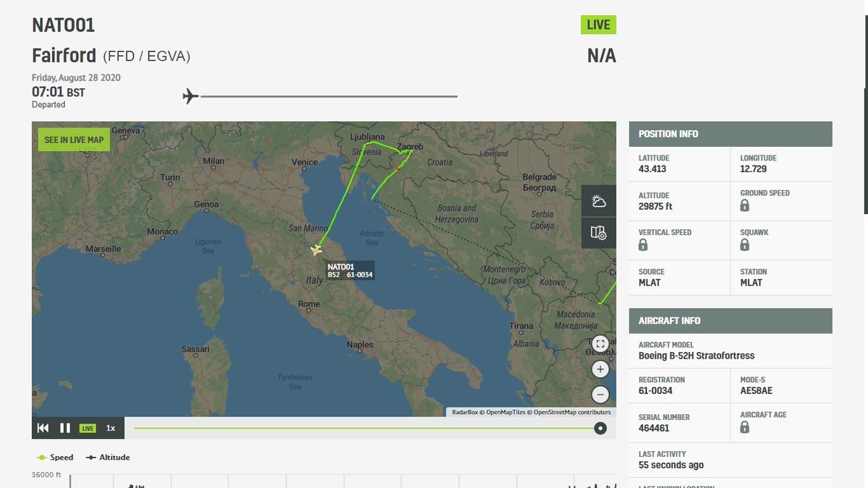This screenshot has width=868, height=488.
Task: Pause the flight playback
Action: point(65,428)
